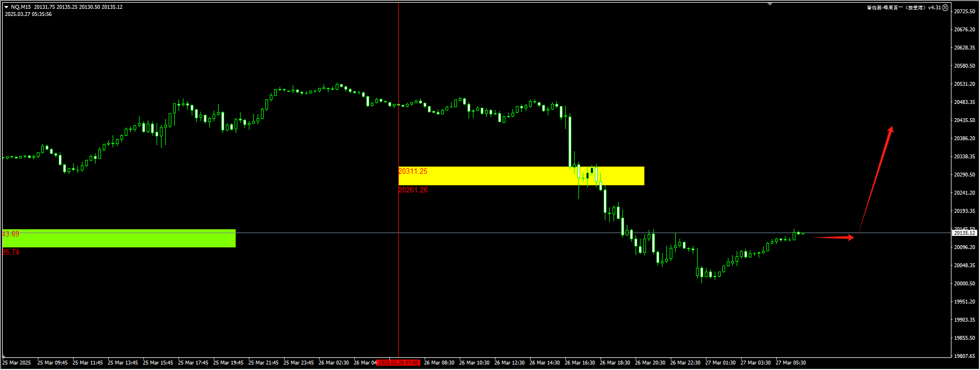Click the NQ,M15 symbol title
This screenshot has width=980, height=370.
point(21,7)
